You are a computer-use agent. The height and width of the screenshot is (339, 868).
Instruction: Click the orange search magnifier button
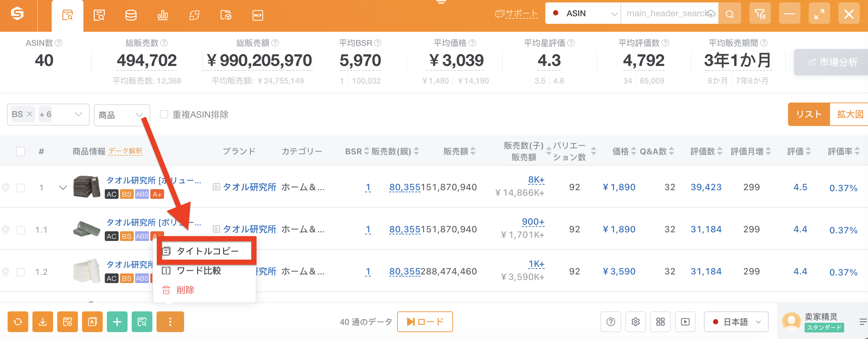pos(730,14)
